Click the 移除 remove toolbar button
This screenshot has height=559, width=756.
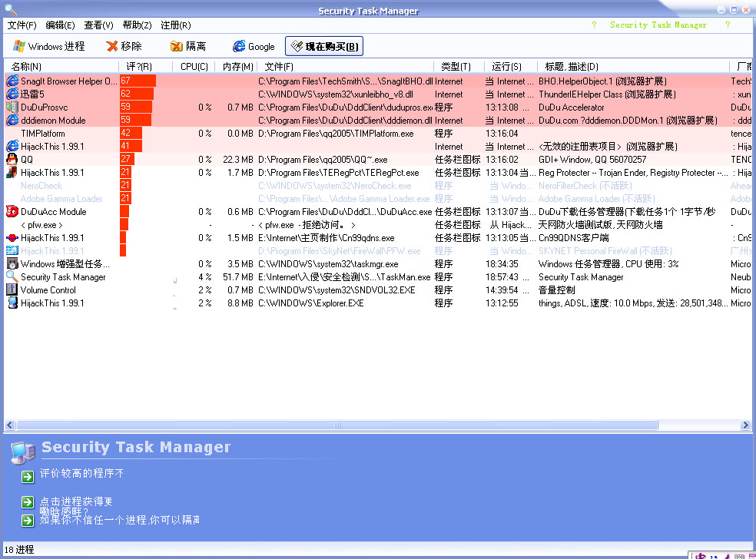coord(124,46)
